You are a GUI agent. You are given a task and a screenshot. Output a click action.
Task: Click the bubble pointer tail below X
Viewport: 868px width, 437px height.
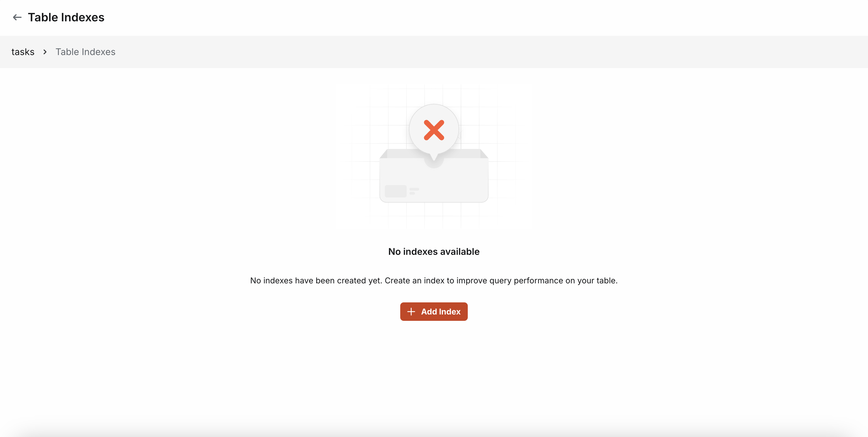click(x=434, y=157)
